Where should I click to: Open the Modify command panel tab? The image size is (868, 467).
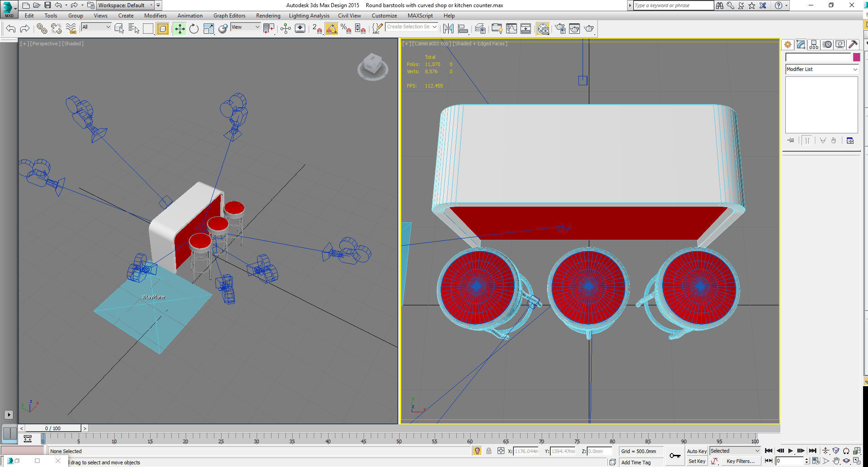[801, 44]
